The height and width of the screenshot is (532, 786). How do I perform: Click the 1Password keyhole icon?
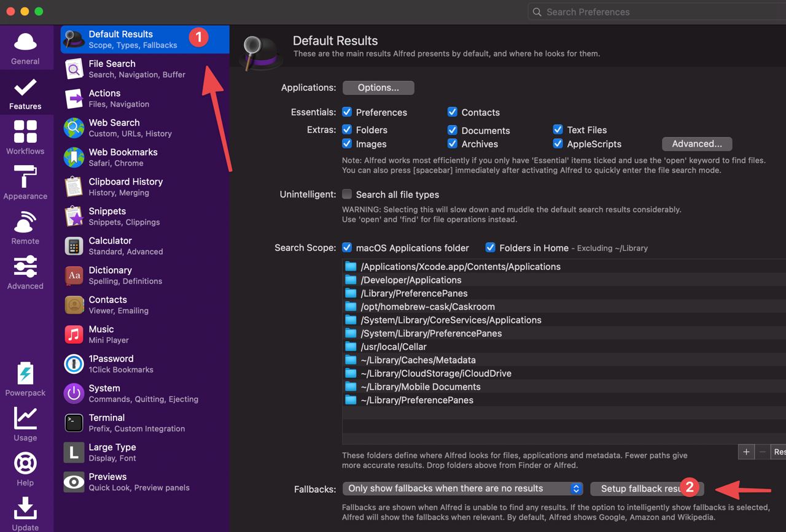click(74, 363)
